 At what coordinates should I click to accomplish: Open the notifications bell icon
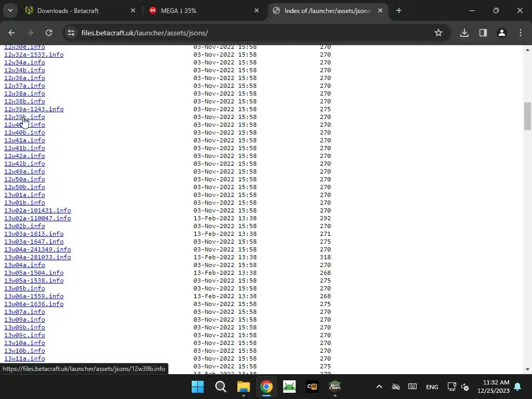[x=518, y=387]
